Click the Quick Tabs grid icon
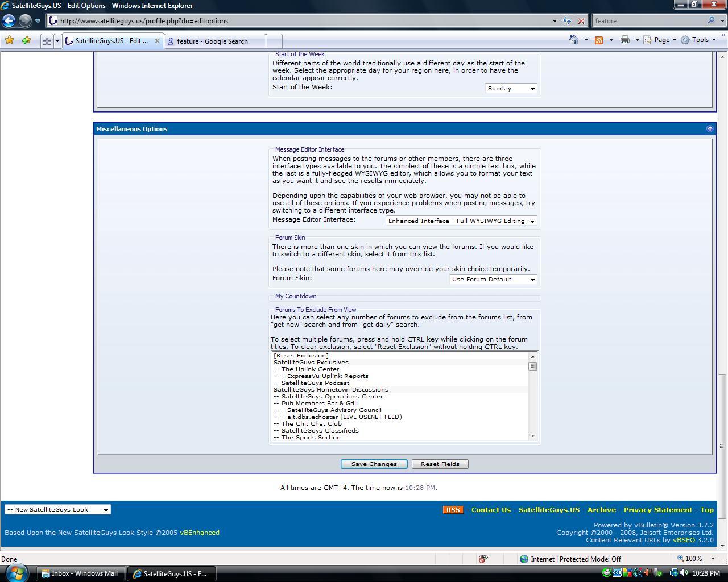The height and width of the screenshot is (582, 728). click(47, 41)
